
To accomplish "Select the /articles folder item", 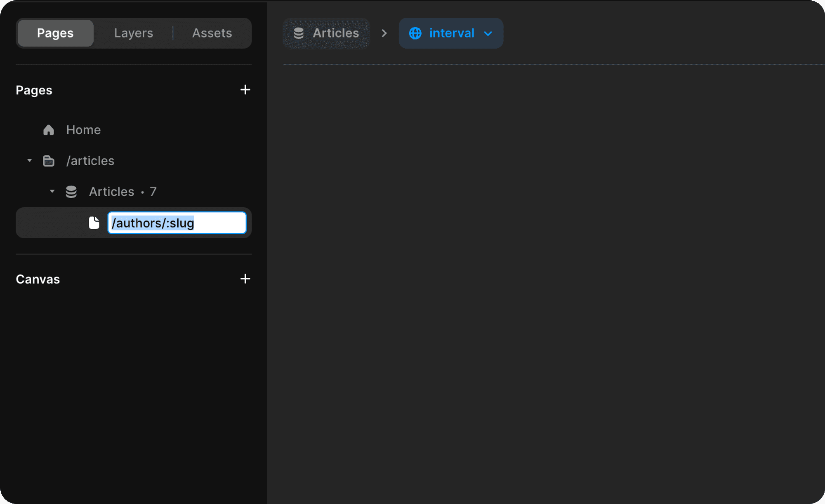I will 90,161.
